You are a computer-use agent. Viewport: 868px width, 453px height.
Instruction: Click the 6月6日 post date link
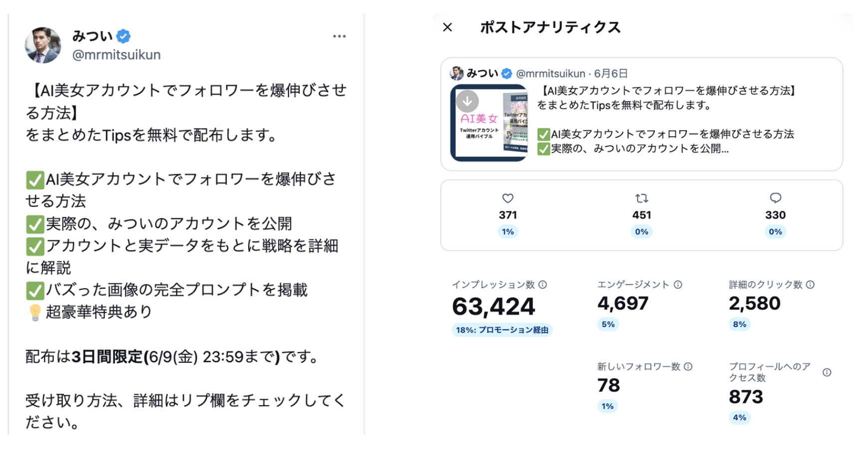tap(611, 74)
